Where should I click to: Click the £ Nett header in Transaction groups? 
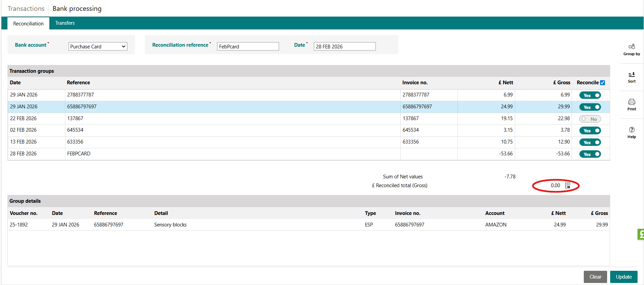click(x=506, y=83)
